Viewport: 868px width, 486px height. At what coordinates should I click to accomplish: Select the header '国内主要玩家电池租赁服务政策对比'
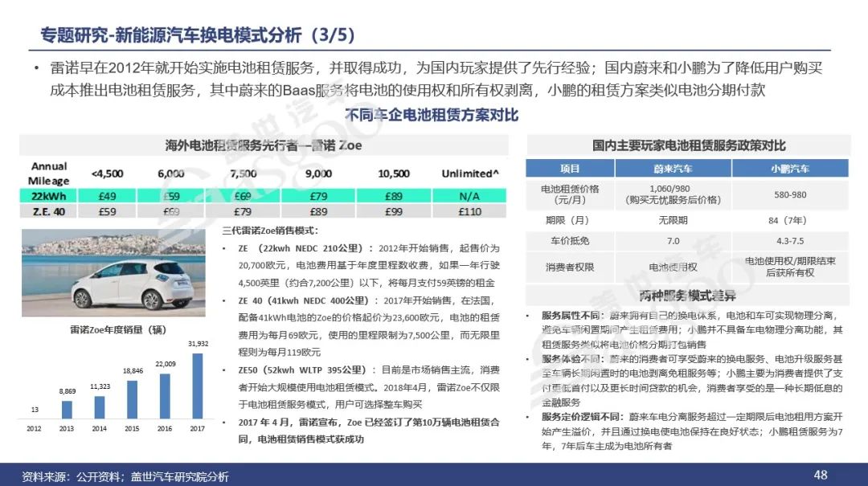[x=689, y=145]
